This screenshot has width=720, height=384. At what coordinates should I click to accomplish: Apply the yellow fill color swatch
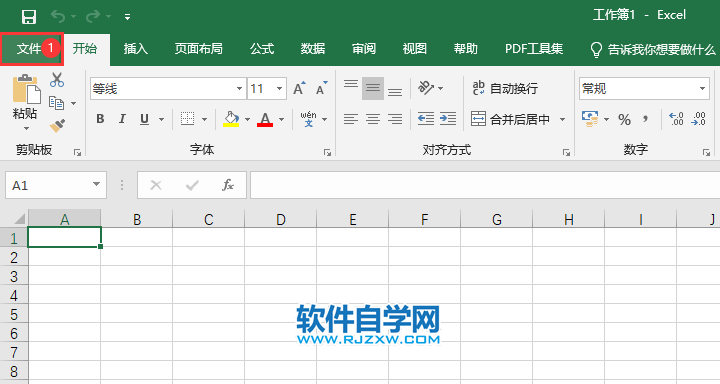[231, 119]
